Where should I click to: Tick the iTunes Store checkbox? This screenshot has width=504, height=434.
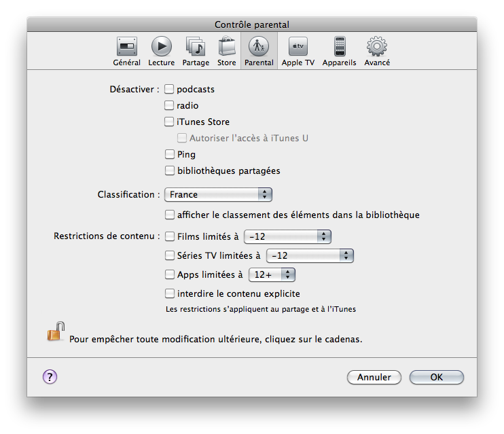pyautogui.click(x=170, y=122)
